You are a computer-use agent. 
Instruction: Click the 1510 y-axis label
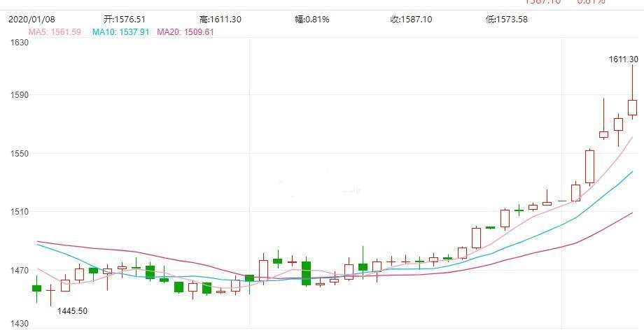tap(20, 212)
